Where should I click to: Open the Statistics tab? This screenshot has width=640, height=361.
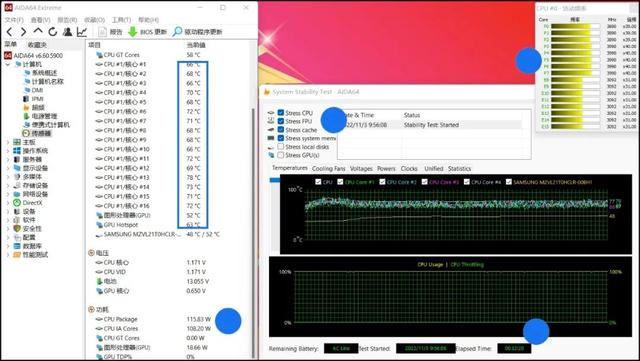point(459,169)
